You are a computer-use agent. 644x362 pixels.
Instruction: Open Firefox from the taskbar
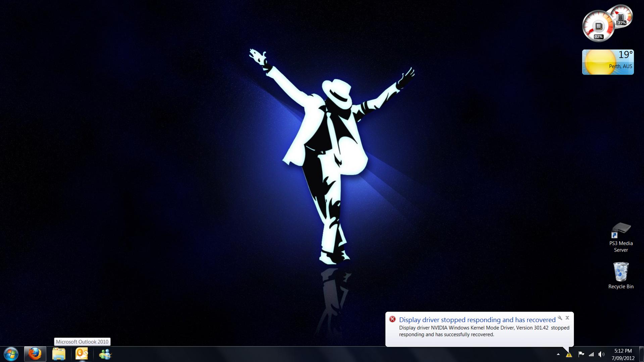pyautogui.click(x=35, y=354)
